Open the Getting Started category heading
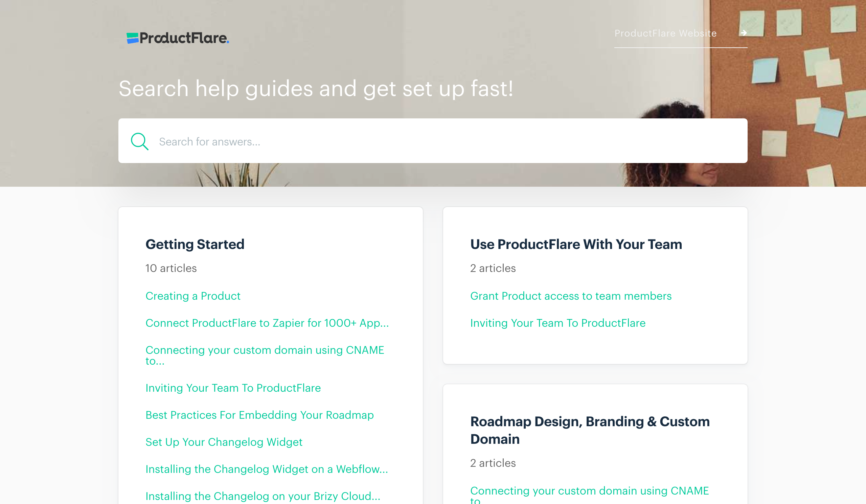 [195, 244]
